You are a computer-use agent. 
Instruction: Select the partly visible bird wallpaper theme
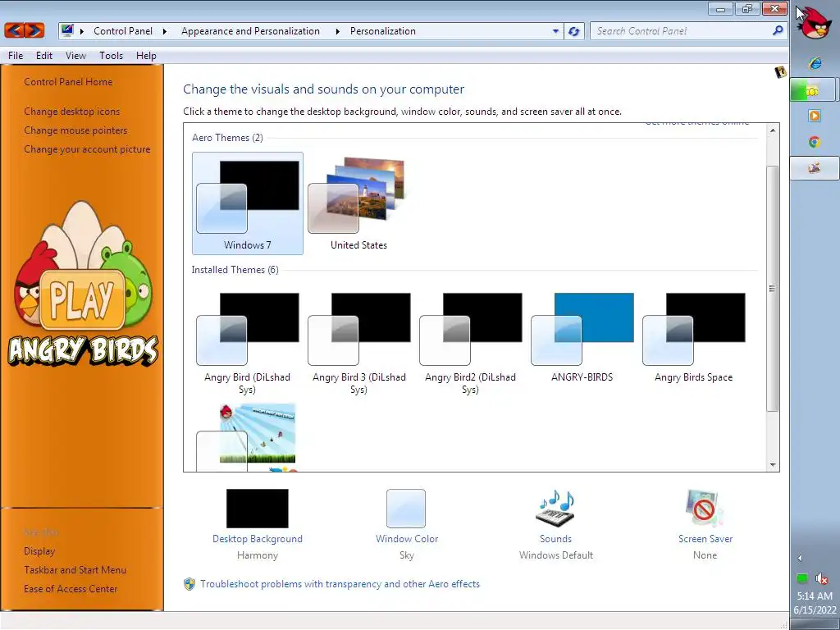tap(248, 437)
